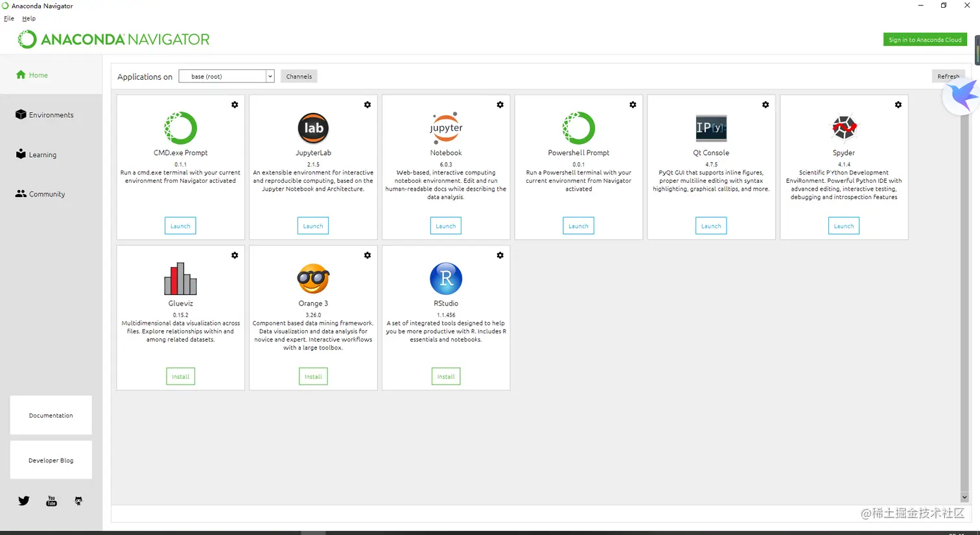Click the Powershell Prompt version 0.0.1 text
The width and height of the screenshot is (980, 535).
579,165
